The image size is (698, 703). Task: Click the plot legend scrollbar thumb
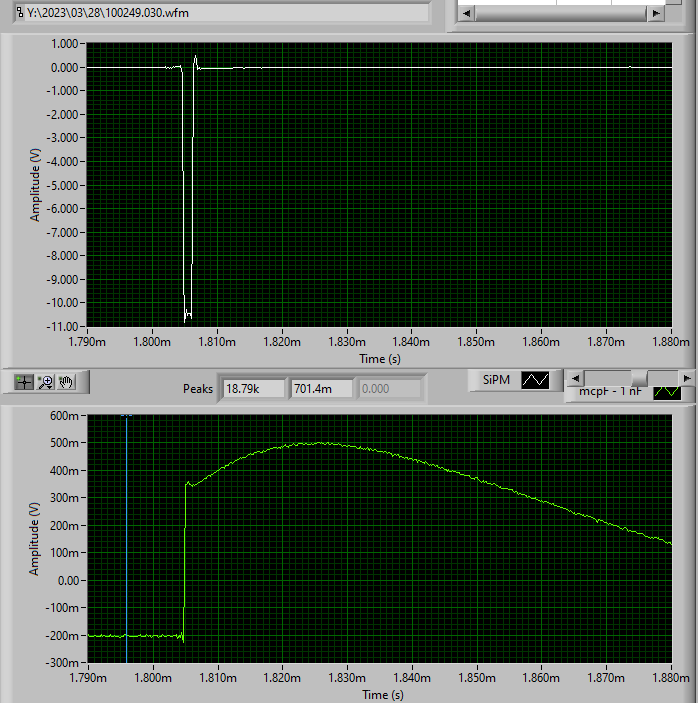point(638,377)
